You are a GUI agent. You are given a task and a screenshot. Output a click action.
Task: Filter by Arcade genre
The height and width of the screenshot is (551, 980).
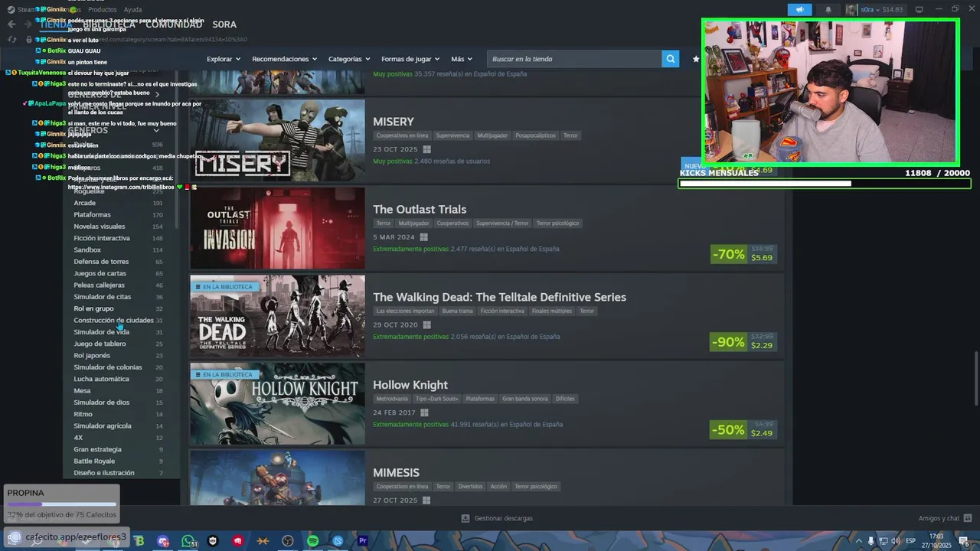(84, 203)
